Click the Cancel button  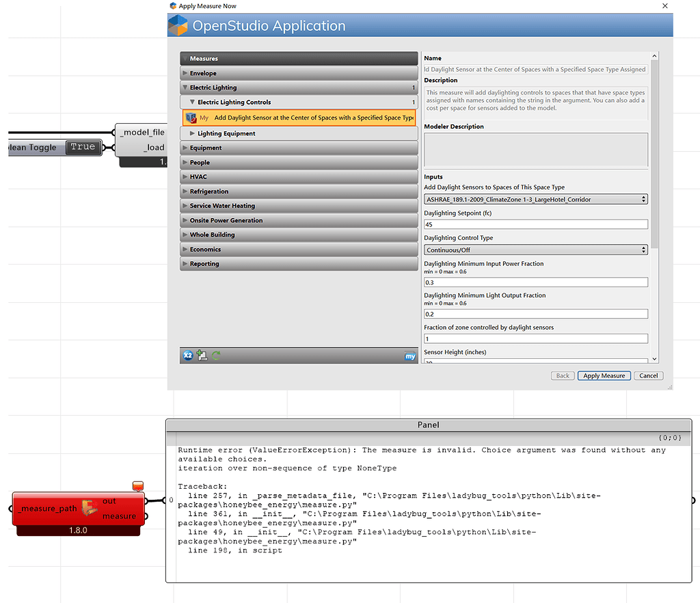(648, 376)
